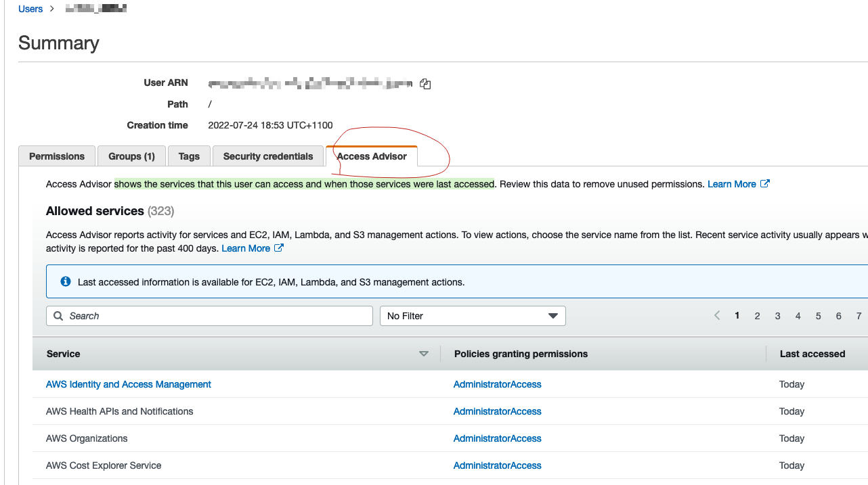
Task: Expand the filter selection combo box arrow
Action: [x=554, y=316]
